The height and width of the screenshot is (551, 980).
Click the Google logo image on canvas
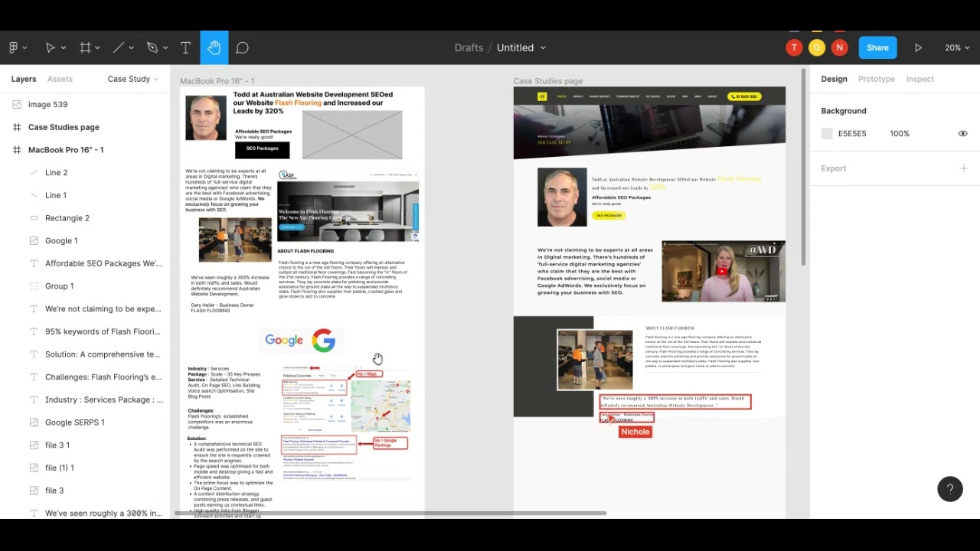point(300,341)
